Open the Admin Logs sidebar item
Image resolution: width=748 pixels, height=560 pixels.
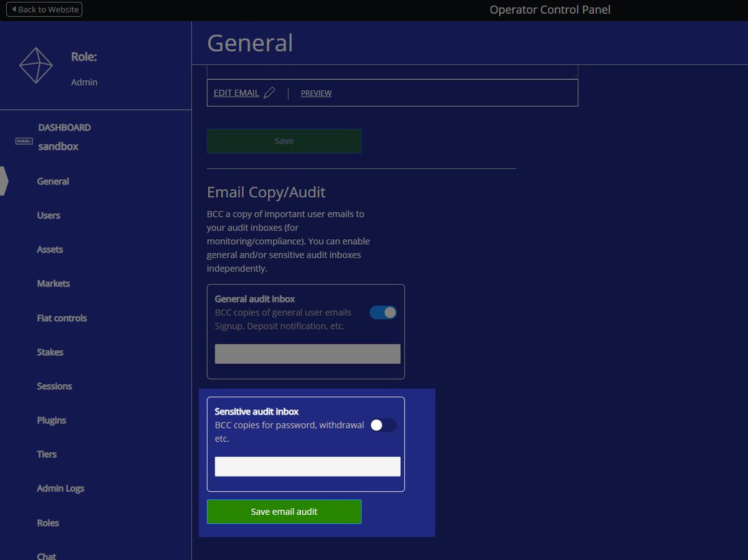tap(60, 488)
